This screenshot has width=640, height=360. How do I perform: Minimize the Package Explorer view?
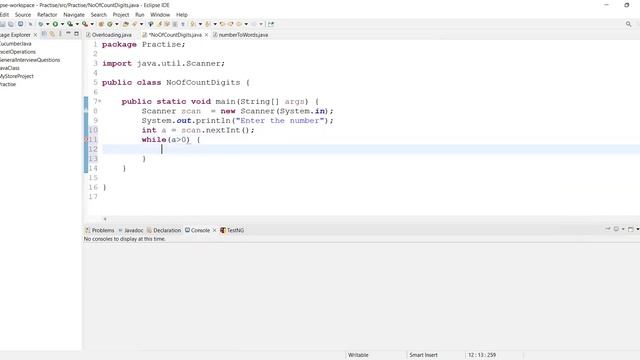(x=68, y=34)
